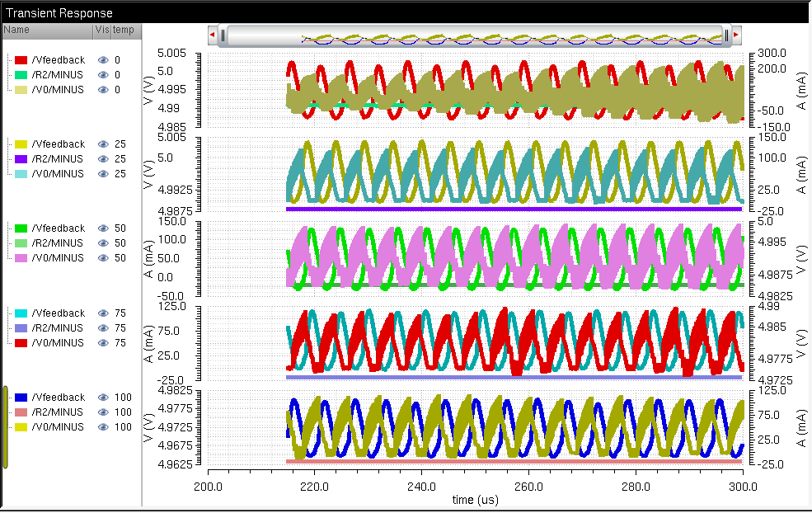
Task: Click the red swatch of /Vfeedback temp 0
Action: pos(21,60)
